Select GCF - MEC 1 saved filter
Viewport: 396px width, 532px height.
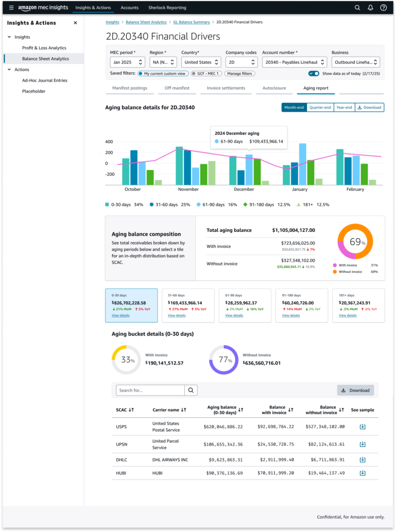click(x=206, y=73)
